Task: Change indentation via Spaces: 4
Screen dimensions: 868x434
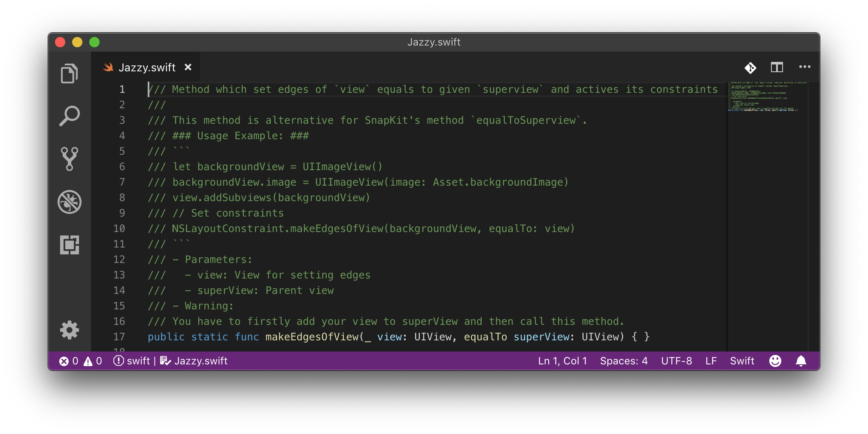Action: coord(624,361)
